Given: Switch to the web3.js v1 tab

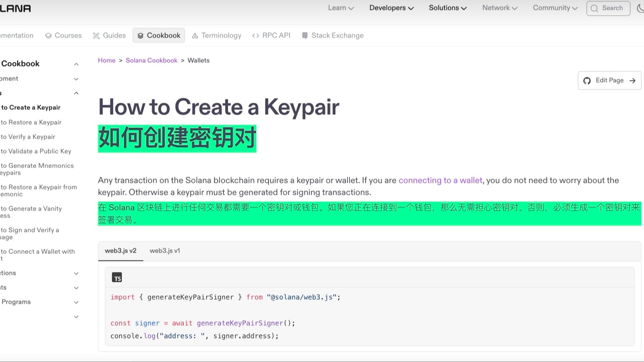Looking at the screenshot, I should point(165,251).
